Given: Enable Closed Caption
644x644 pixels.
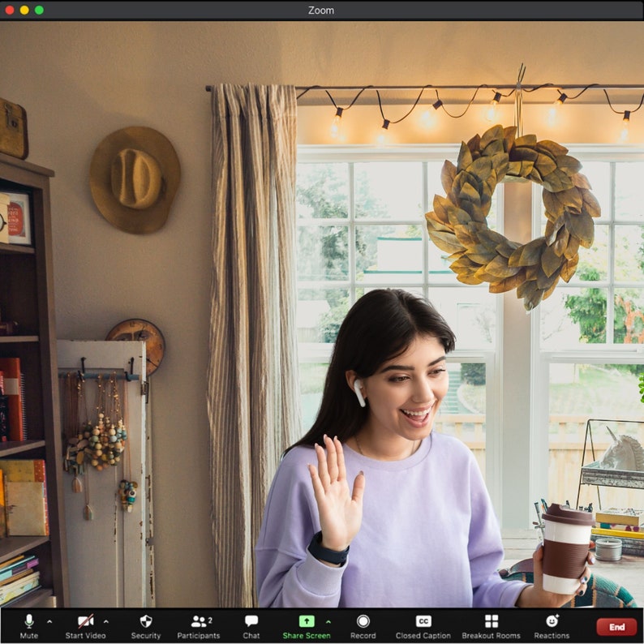Looking at the screenshot, I should click(423, 626).
